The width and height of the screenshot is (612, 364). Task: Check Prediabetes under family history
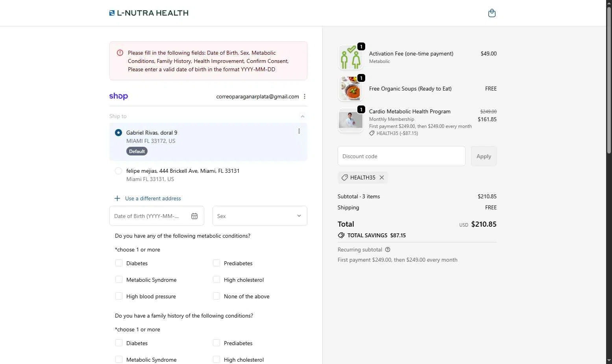pyautogui.click(x=216, y=343)
